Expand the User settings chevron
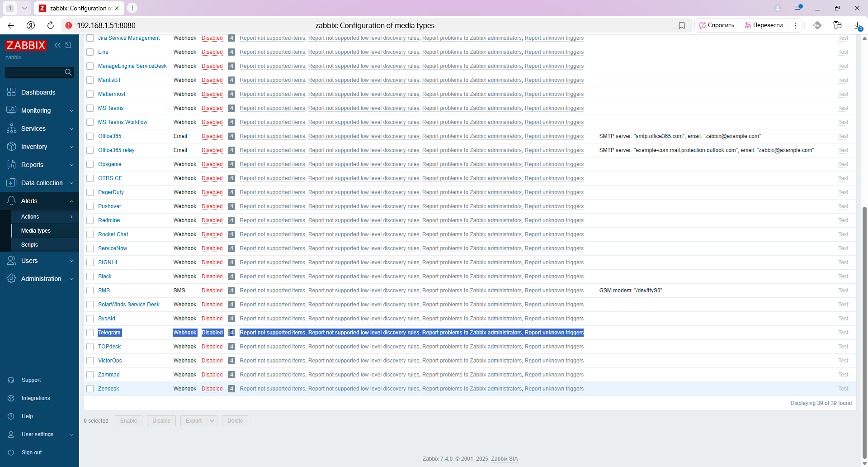The image size is (868, 467). click(x=71, y=435)
